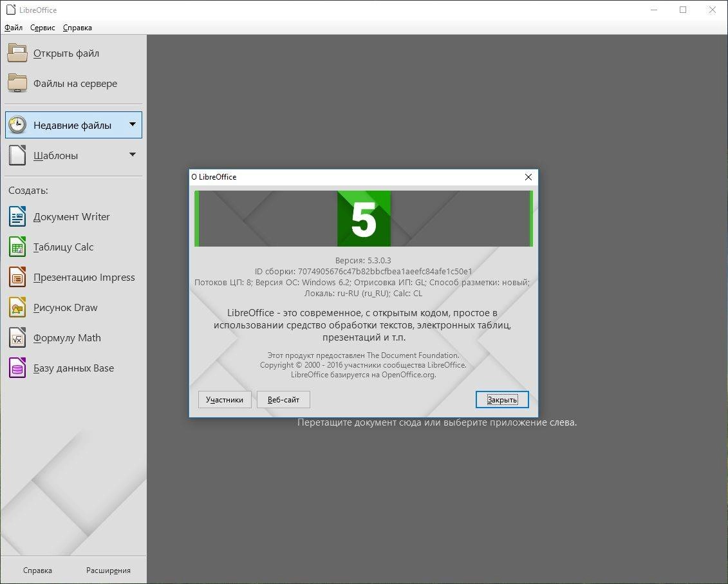This screenshot has height=584, width=728.
Task: Click Файлы на сервере label
Action: (75, 84)
